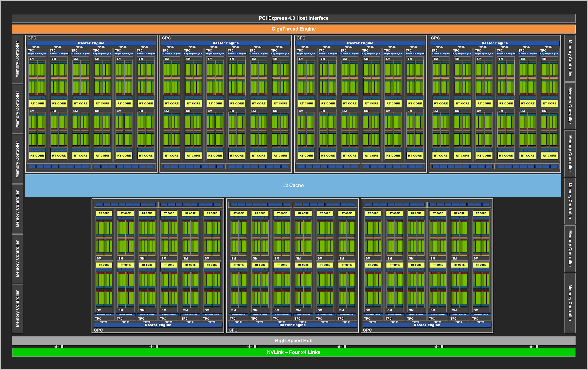
Task: Click the first PolyMorph Engine in top-left GPC
Action: pos(37,53)
